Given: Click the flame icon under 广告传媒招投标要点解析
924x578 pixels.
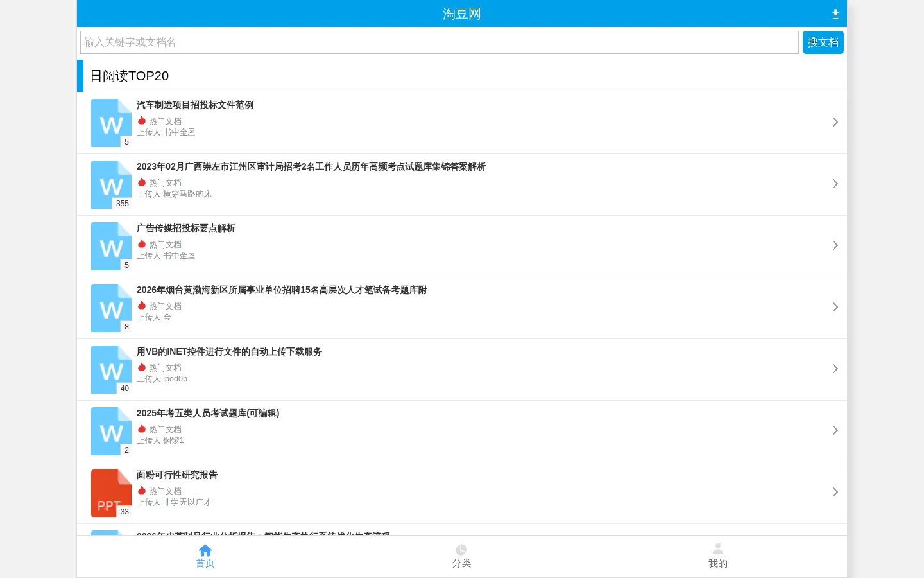Looking at the screenshot, I should (142, 244).
